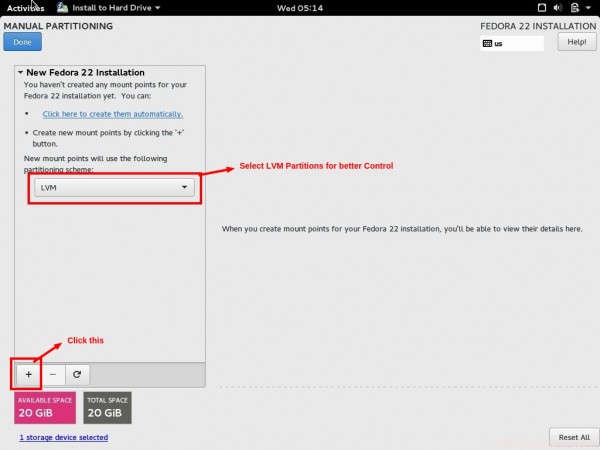The image size is (600, 450).
Task: Open the clock Wed 05:14 menu
Action: (x=300, y=8)
